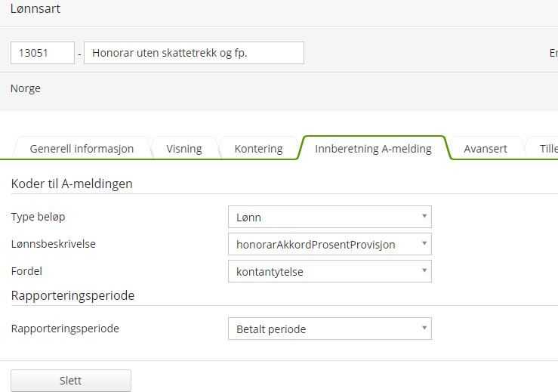
Task: Open the Generell informasjon tab
Action: point(82,149)
